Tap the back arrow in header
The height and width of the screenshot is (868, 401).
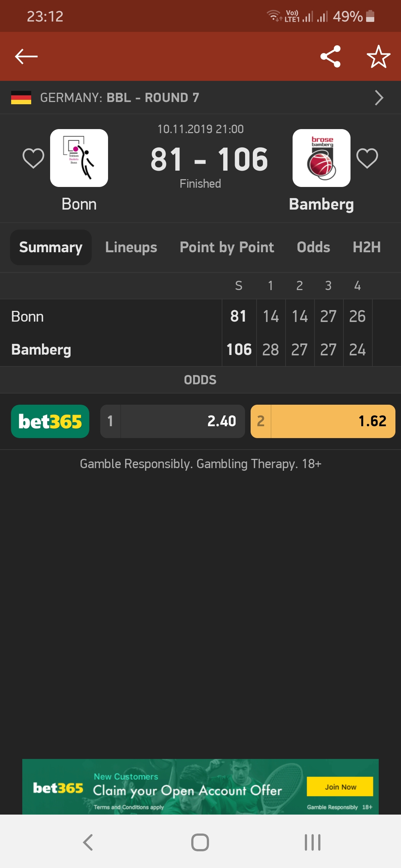coord(26,56)
